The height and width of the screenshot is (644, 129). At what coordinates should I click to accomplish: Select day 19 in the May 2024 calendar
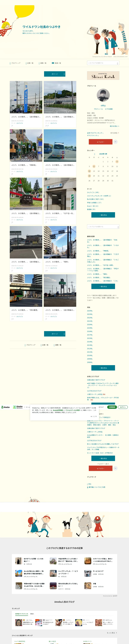(89, 176)
